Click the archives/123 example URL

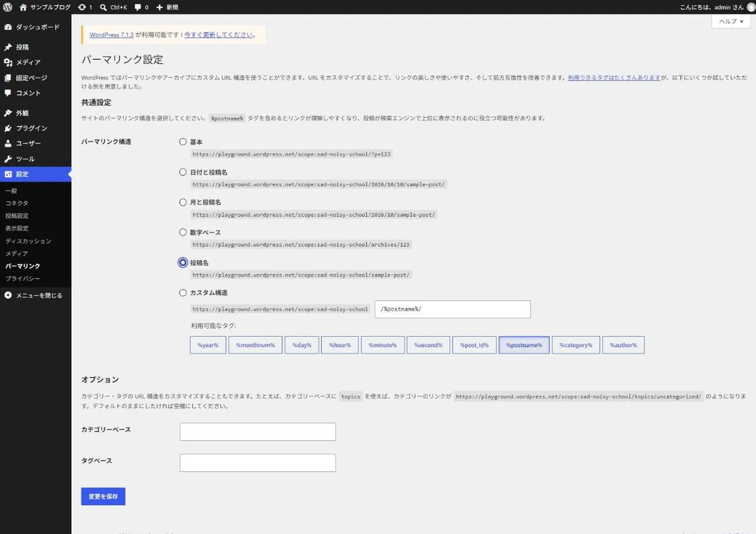[x=301, y=245]
